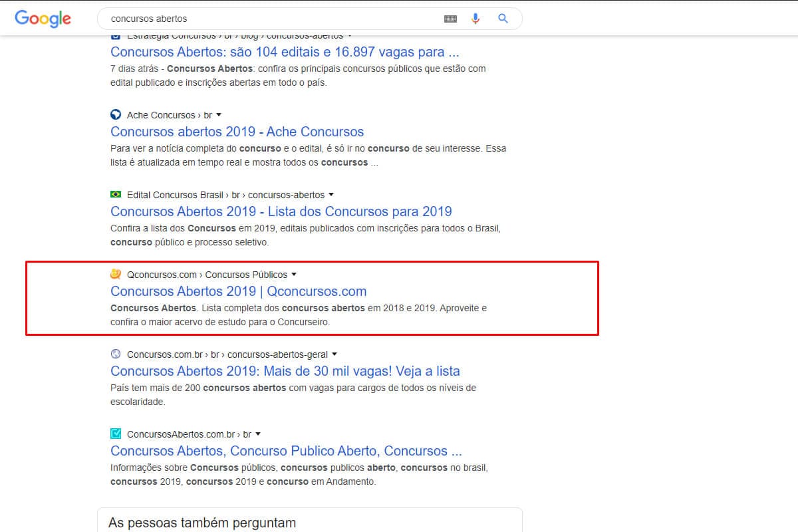Viewport: 798px width, 532px height.
Task: Click the Google logo
Action: coord(43,19)
